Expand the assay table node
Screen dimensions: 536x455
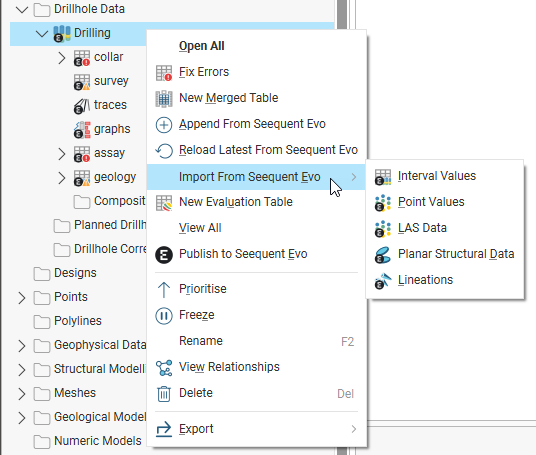pos(62,154)
